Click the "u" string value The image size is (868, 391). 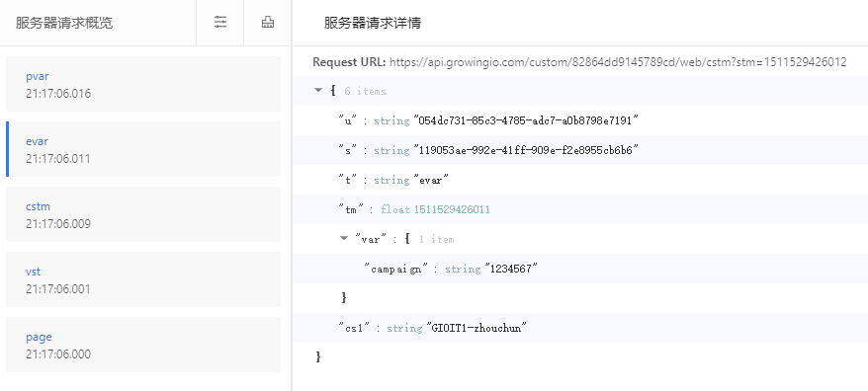(526, 120)
